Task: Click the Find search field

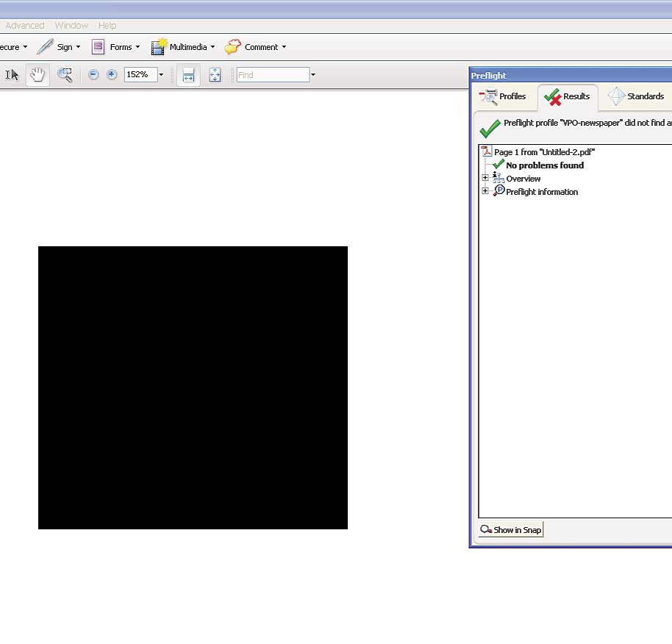Action: pos(273,74)
